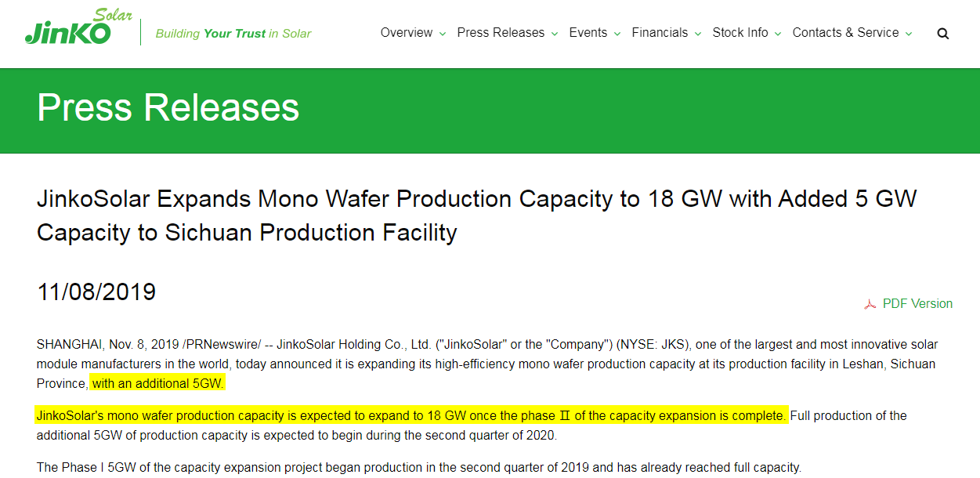The image size is (980, 478).
Task: Open the Overview menu
Action: pos(407,33)
